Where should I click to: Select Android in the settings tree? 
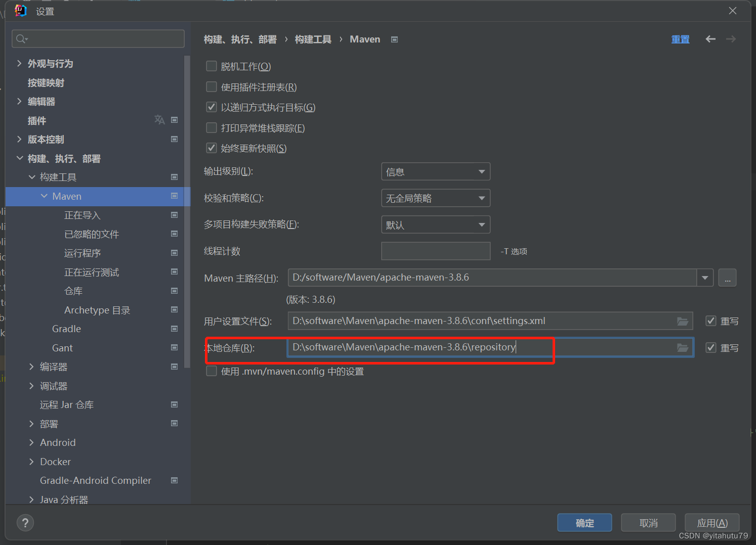(58, 442)
